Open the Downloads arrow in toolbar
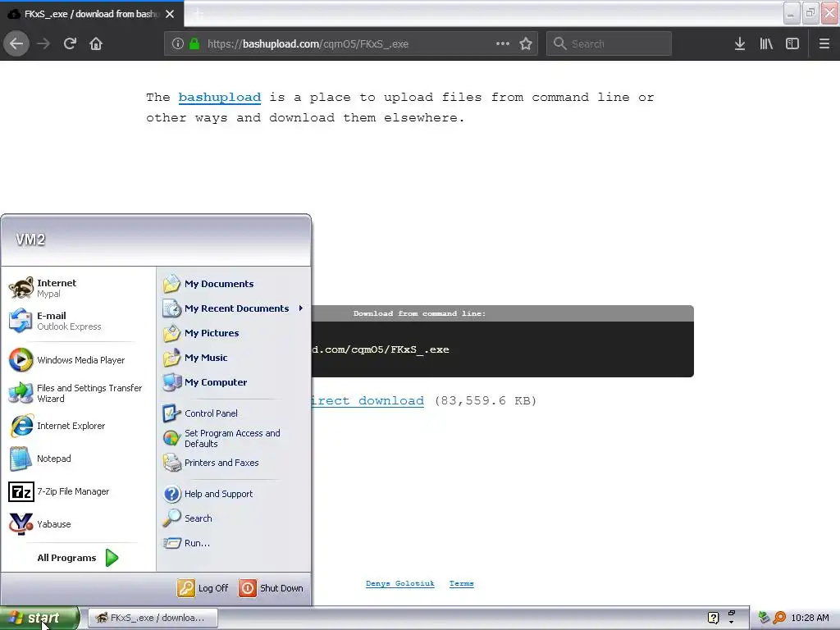 pos(740,43)
